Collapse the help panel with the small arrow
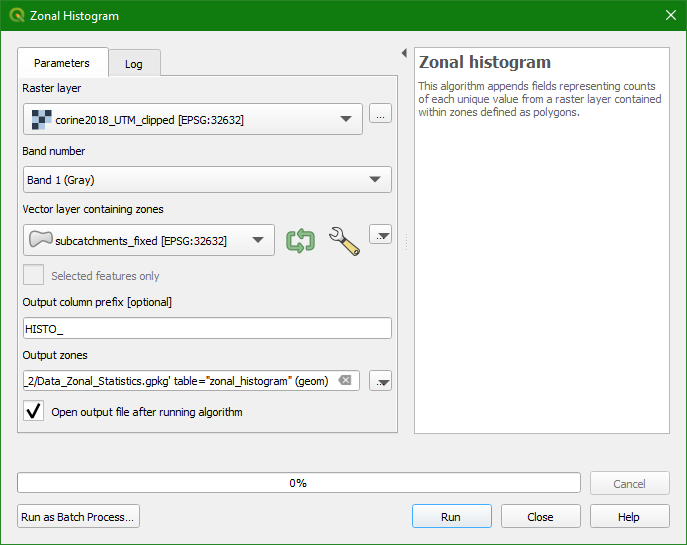This screenshot has width=687, height=545. click(x=404, y=53)
